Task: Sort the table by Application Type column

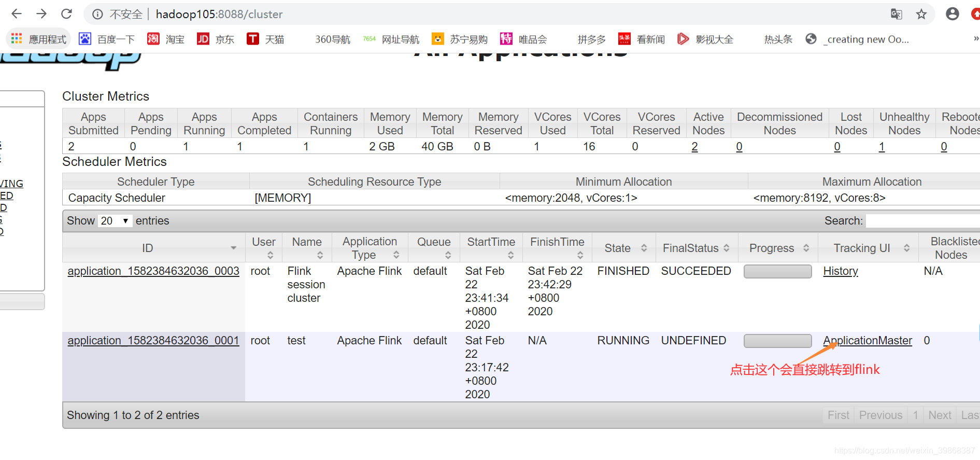Action: coord(370,248)
